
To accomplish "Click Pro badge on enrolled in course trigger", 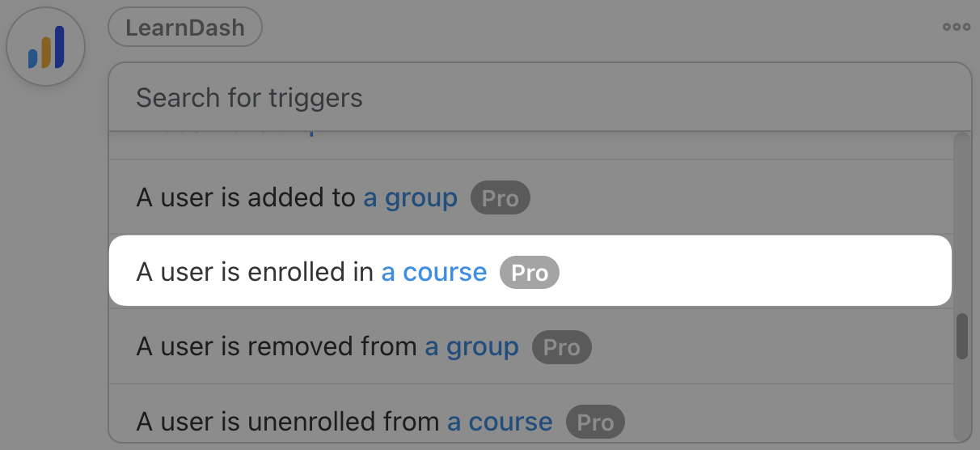I will 530,273.
